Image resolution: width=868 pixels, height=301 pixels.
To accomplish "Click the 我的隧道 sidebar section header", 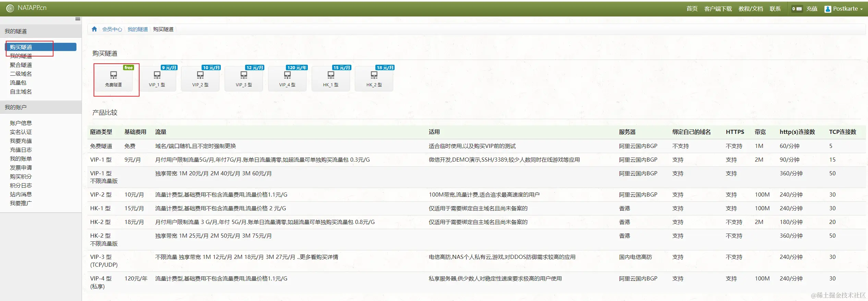I will (x=41, y=31).
